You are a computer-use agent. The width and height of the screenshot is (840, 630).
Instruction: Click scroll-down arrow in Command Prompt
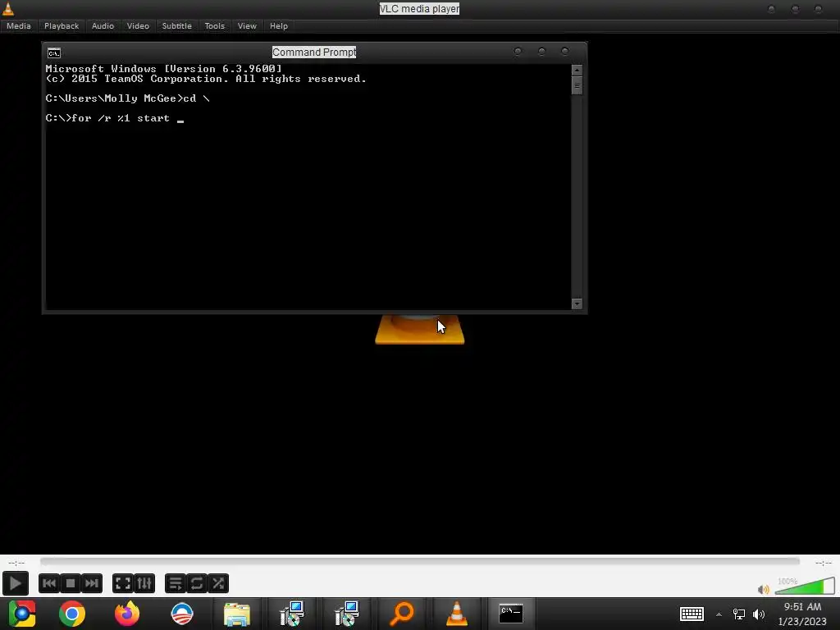click(577, 304)
